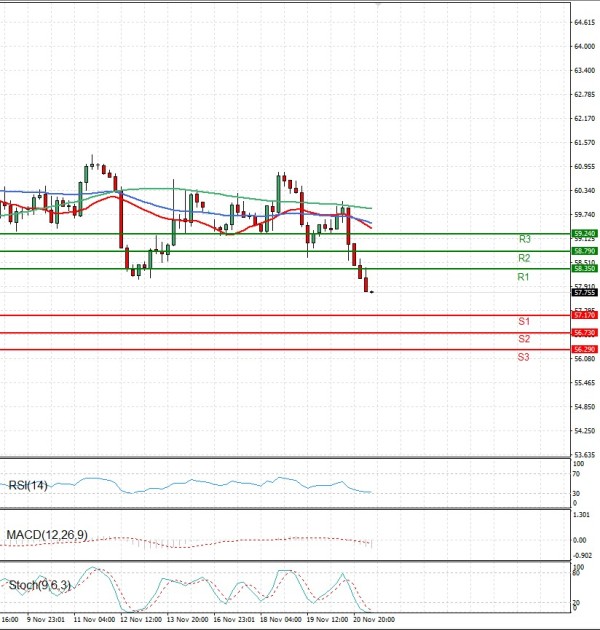Click the R3 resistance level label

[x=523, y=240]
